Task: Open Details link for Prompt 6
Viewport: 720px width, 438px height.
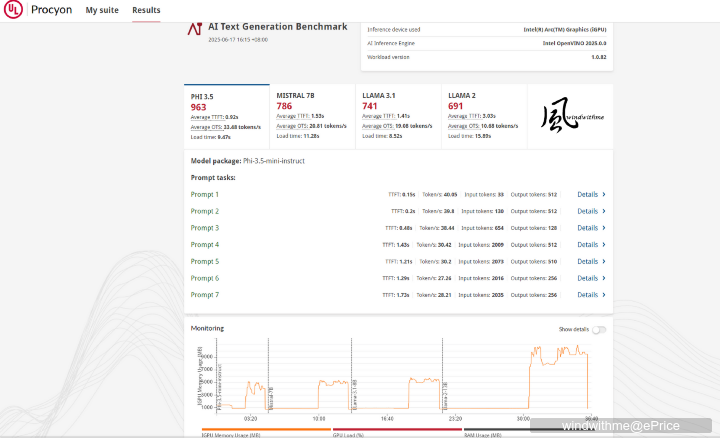Action: click(x=590, y=278)
